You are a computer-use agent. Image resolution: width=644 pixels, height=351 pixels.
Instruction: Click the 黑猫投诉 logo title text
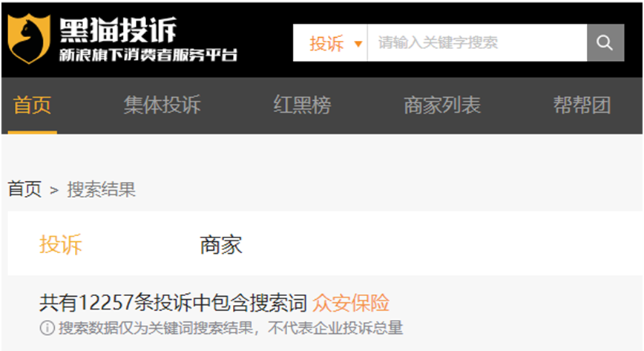point(118,30)
